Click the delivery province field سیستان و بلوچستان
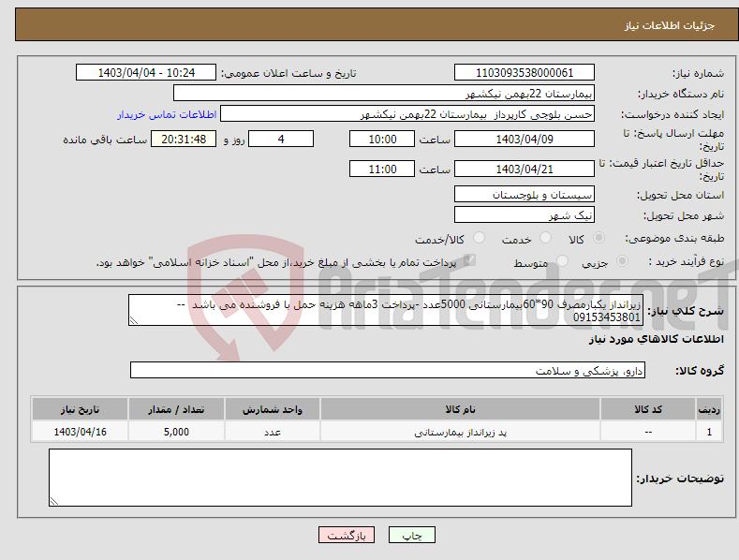The image size is (739, 560). [525, 194]
